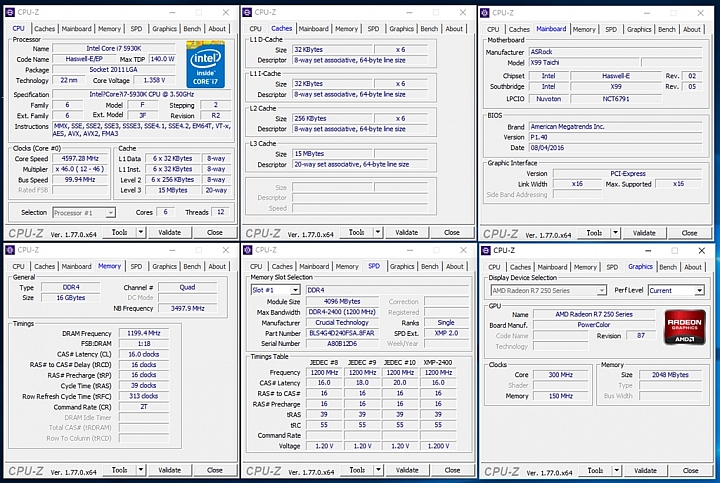Switch to the Caches tab in the CPU window
The width and height of the screenshot is (720, 483).
click(x=45, y=28)
